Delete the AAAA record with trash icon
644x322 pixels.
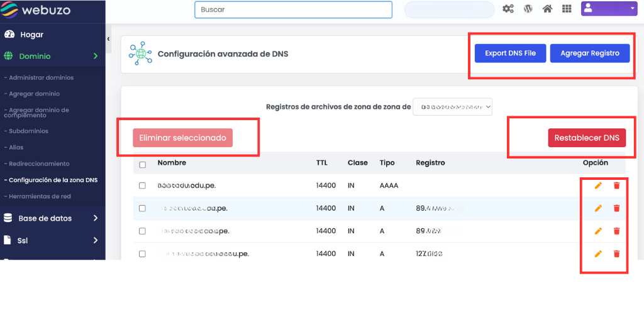(616, 186)
